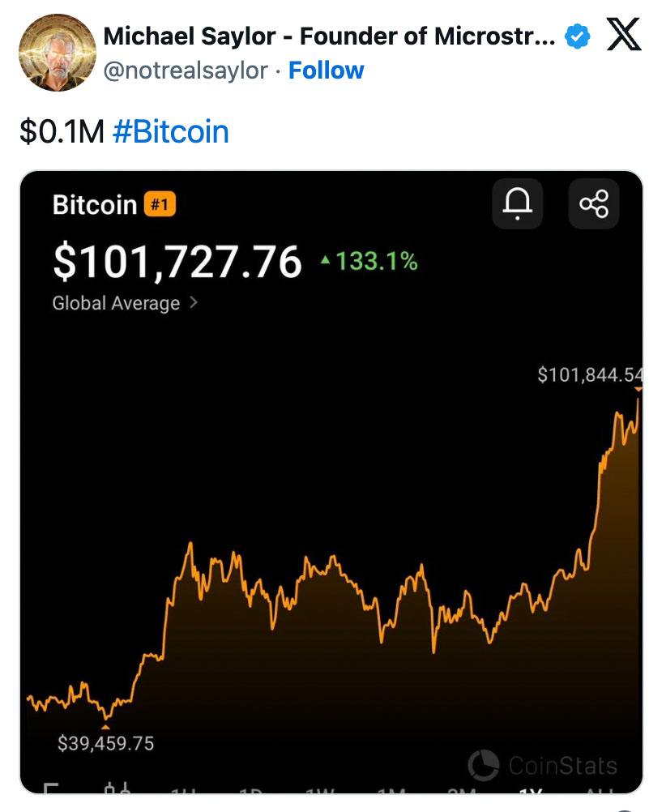Follow the @notrealsaylor account
The width and height of the screenshot is (666, 812).
point(326,70)
